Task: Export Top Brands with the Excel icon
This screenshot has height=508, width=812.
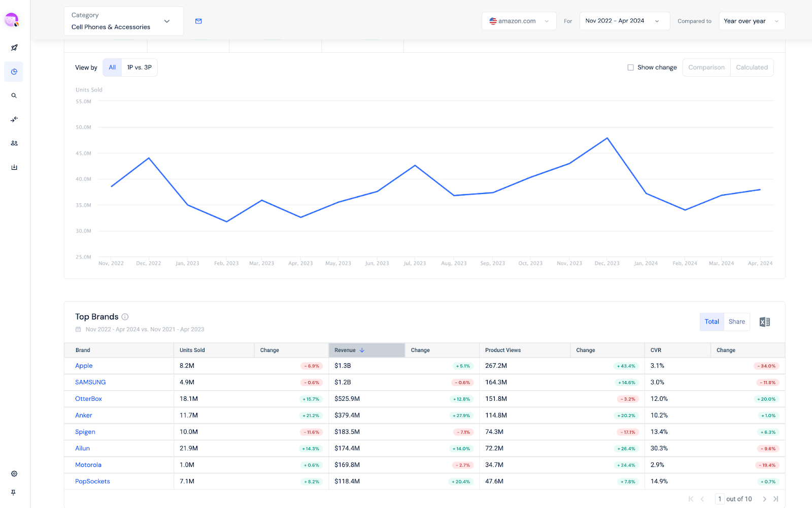Action: (x=764, y=321)
